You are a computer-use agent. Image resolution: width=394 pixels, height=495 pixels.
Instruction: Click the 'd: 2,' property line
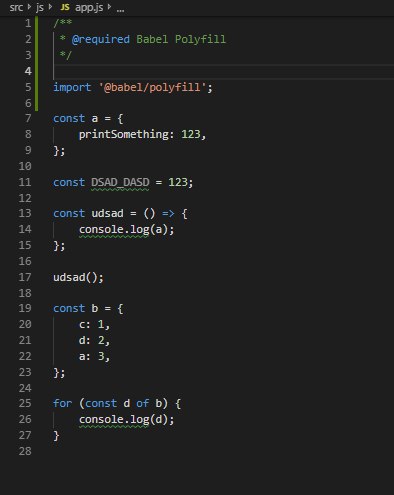tap(94, 340)
